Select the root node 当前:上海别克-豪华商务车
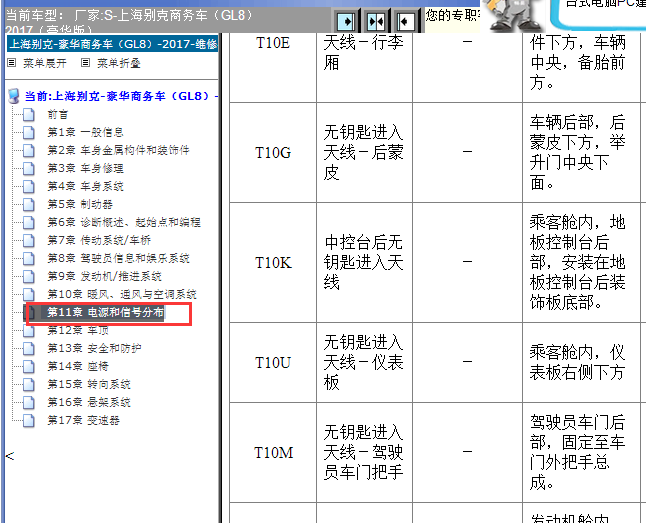The image size is (646, 523). 121,96
